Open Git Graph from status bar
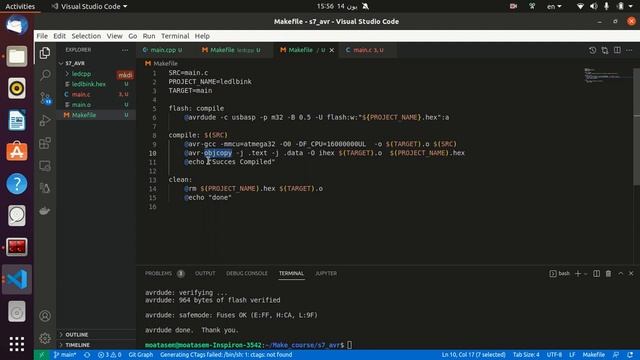 (140, 355)
